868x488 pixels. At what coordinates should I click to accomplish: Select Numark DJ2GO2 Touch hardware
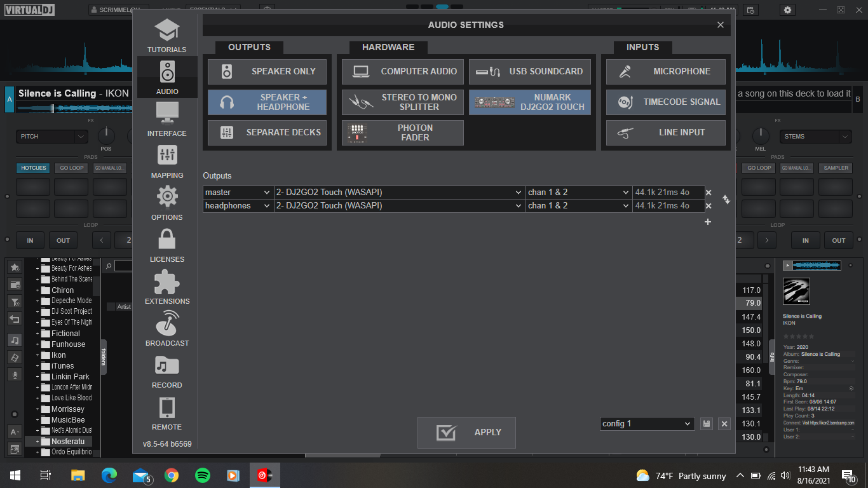pyautogui.click(x=530, y=102)
